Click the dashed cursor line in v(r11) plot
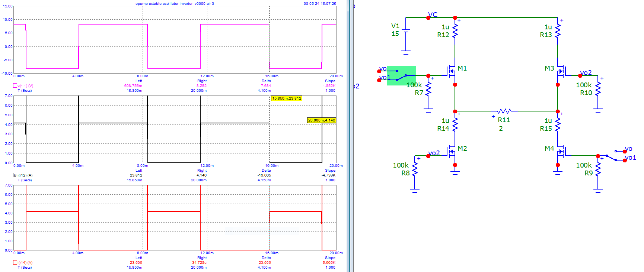644x272 pixels. tap(270, 40)
